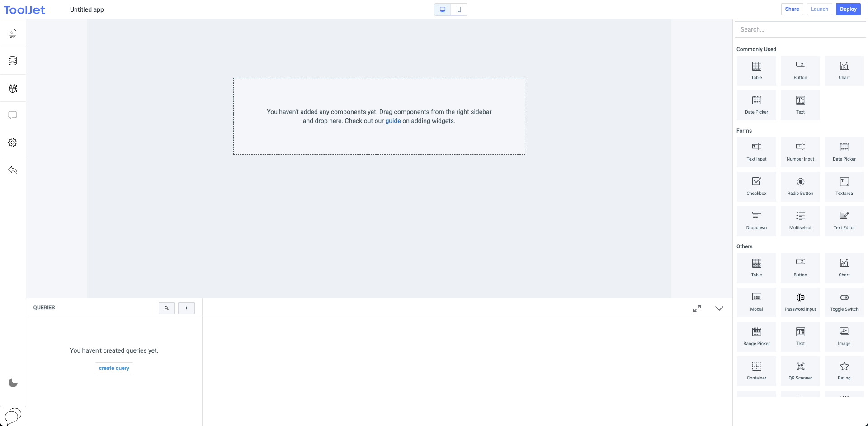
Task: Open the comments speech bubble icon
Action: (13, 115)
